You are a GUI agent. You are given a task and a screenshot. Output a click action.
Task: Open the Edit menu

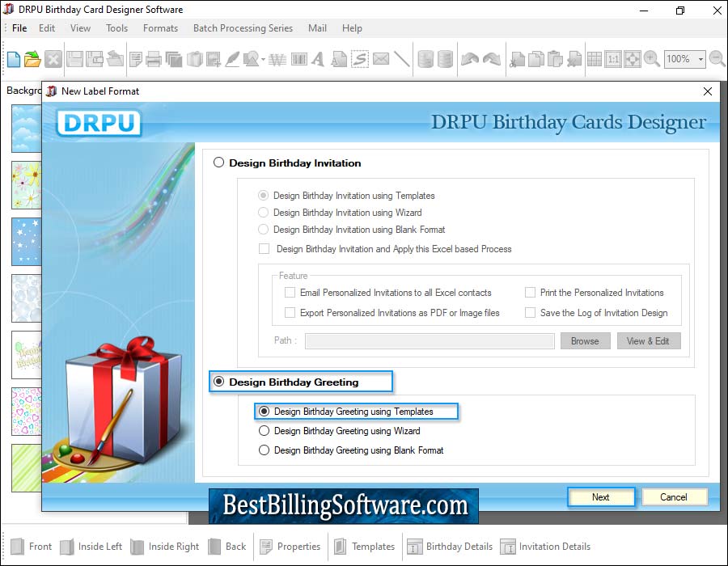click(47, 28)
